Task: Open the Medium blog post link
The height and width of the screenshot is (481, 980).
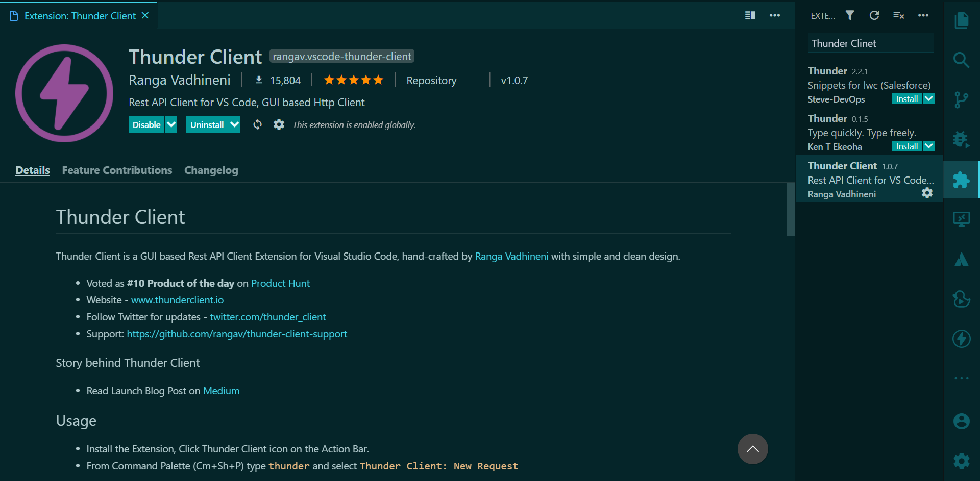Action: (221, 391)
